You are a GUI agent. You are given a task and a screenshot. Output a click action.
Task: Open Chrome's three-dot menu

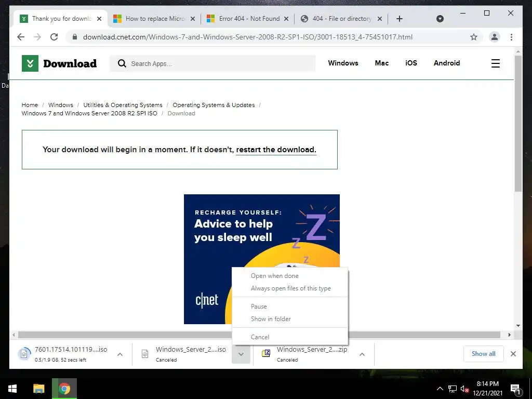511,37
